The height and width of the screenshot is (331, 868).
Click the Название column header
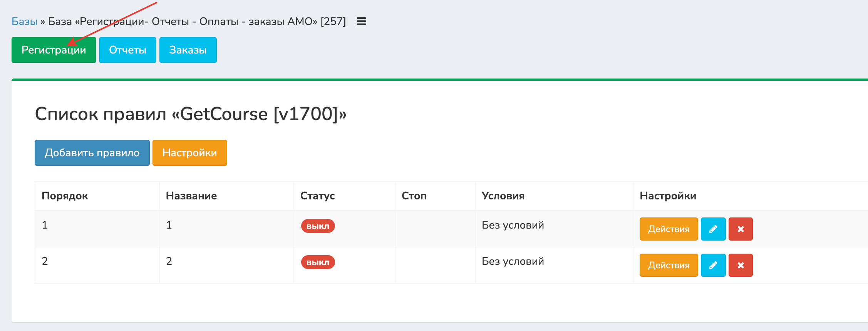[x=191, y=196]
